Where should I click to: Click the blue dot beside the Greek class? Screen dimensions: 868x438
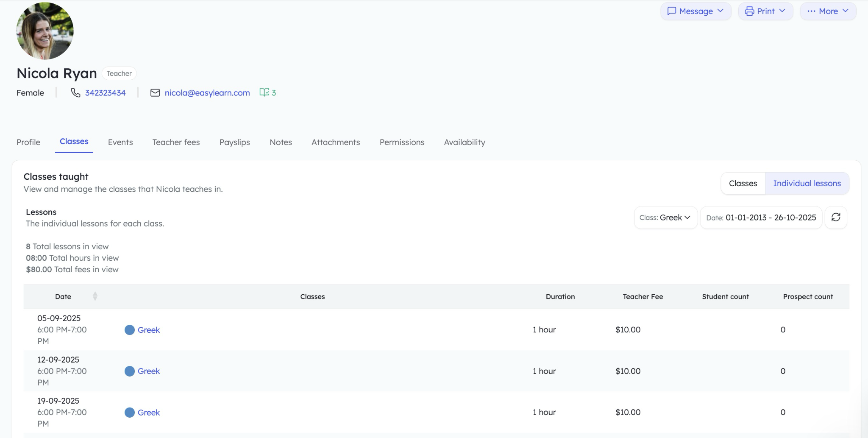(x=129, y=329)
